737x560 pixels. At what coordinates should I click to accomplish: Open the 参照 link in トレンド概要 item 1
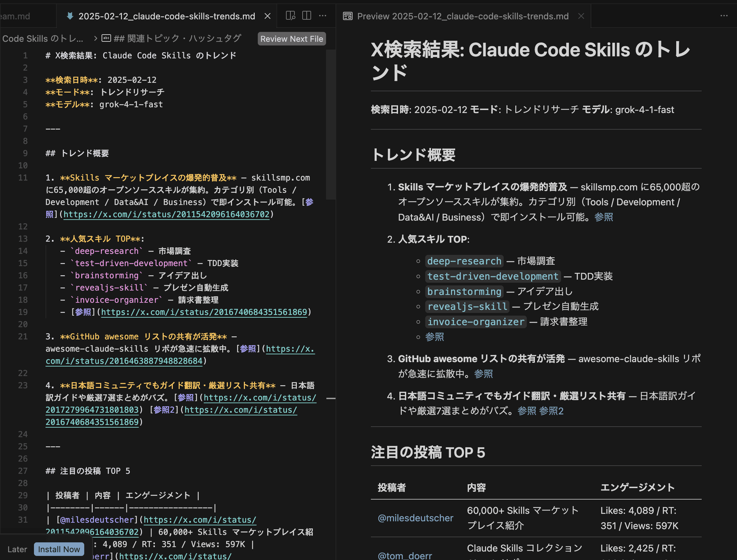click(x=604, y=217)
